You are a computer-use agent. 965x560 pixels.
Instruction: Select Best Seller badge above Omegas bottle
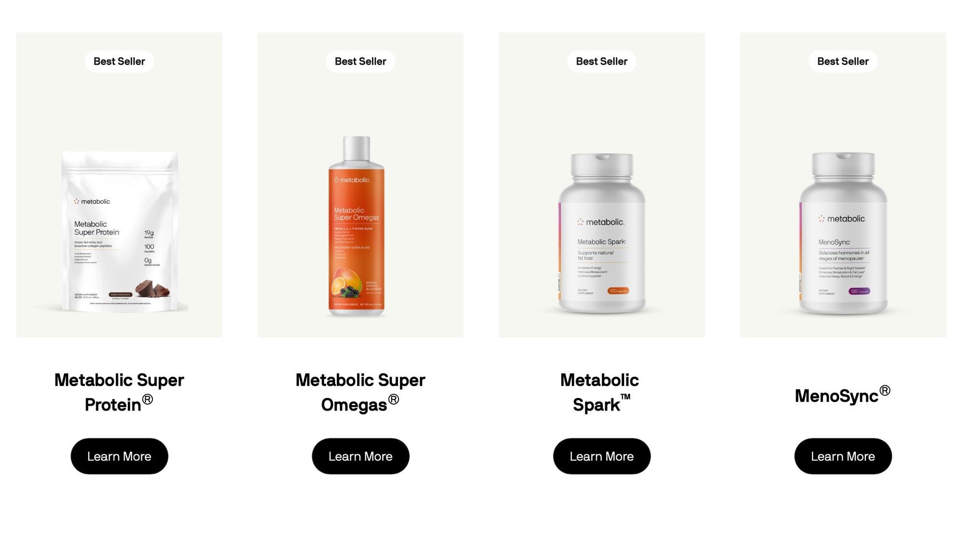pos(360,61)
